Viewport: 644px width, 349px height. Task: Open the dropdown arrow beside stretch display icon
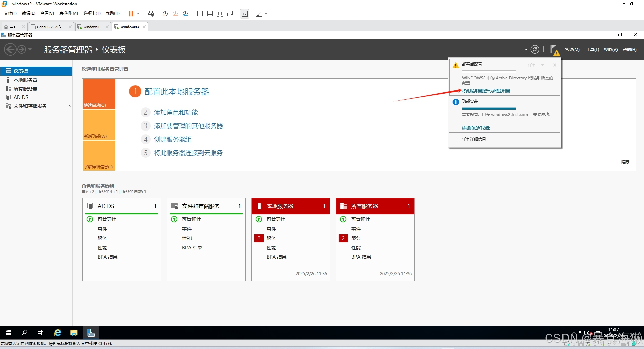tap(266, 14)
